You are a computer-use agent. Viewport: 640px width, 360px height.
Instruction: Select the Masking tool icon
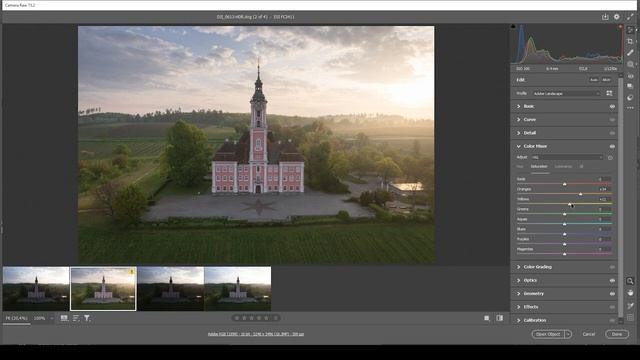pos(630,64)
